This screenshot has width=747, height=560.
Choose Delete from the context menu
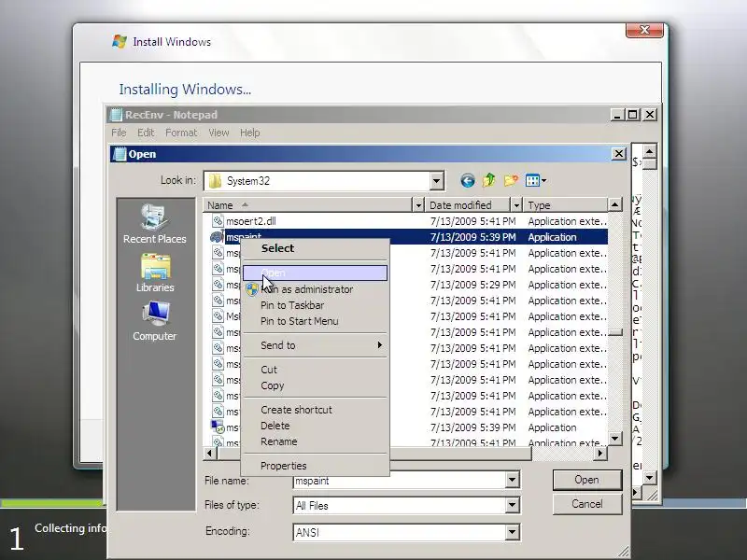(315, 426)
